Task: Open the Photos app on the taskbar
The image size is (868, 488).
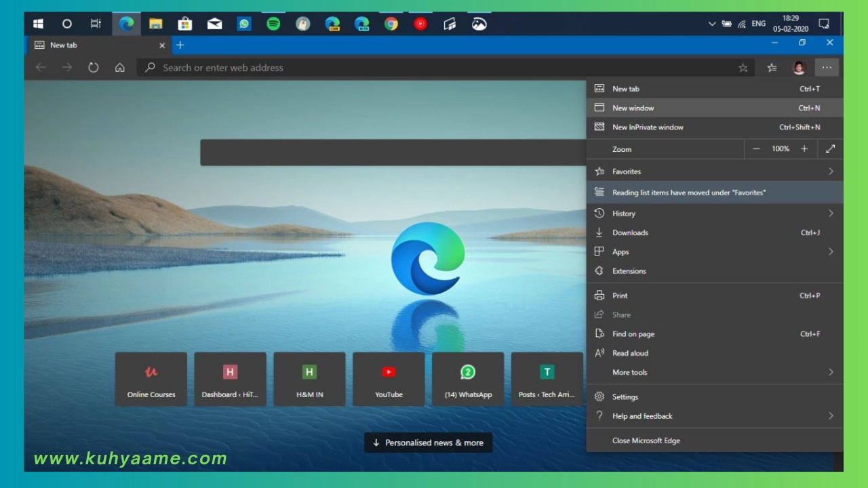Action: tap(479, 24)
